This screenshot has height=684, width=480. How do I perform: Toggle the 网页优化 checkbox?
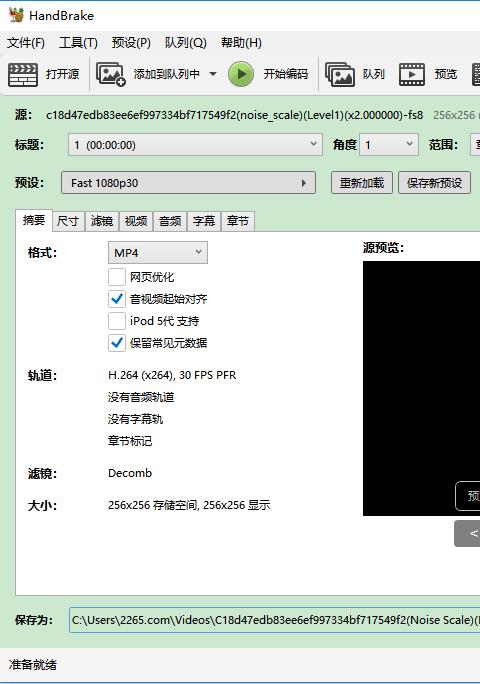(117, 277)
